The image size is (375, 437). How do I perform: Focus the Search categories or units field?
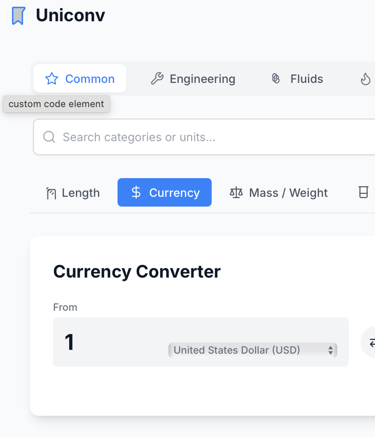point(204,137)
